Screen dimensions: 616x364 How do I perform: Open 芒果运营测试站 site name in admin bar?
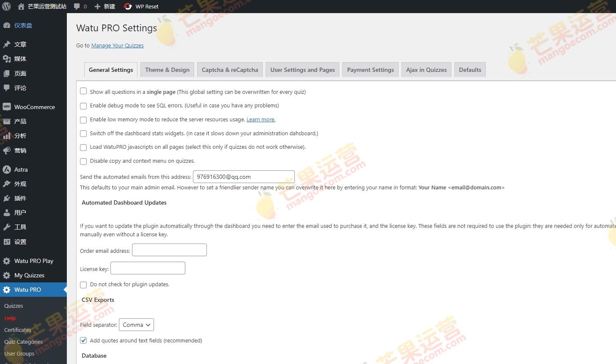pyautogui.click(x=47, y=6)
